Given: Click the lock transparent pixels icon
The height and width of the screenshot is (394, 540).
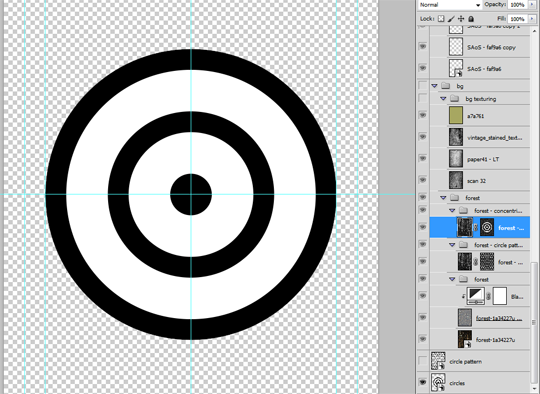Looking at the screenshot, I should [441, 19].
